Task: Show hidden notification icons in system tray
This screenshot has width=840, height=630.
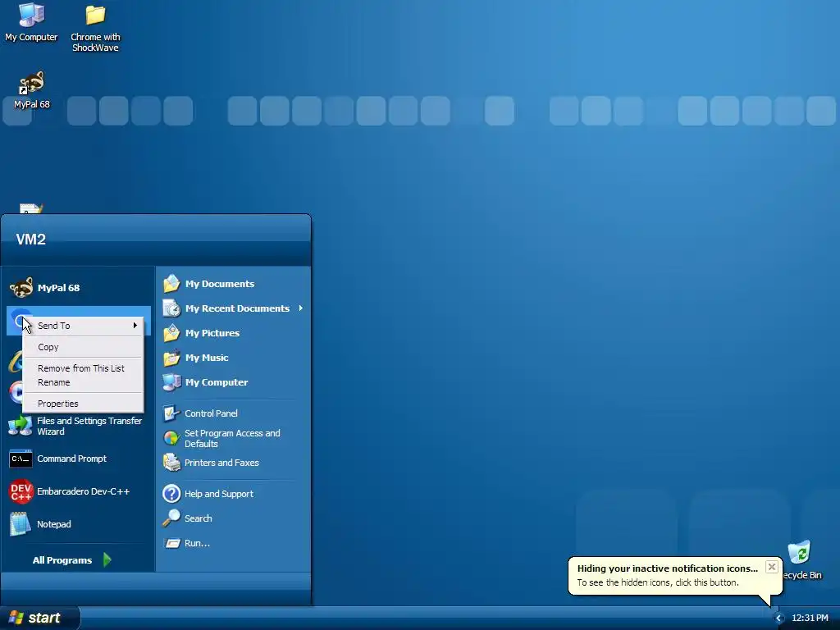Action: click(x=779, y=619)
